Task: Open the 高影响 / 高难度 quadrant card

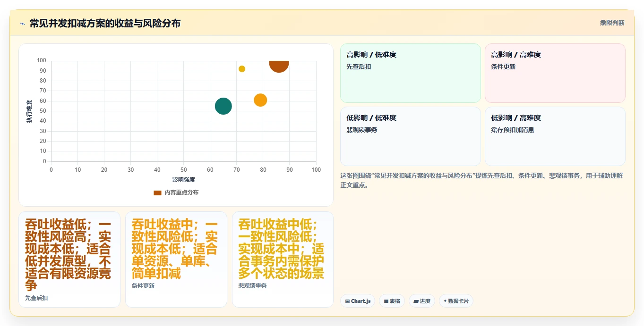Action: (x=555, y=73)
